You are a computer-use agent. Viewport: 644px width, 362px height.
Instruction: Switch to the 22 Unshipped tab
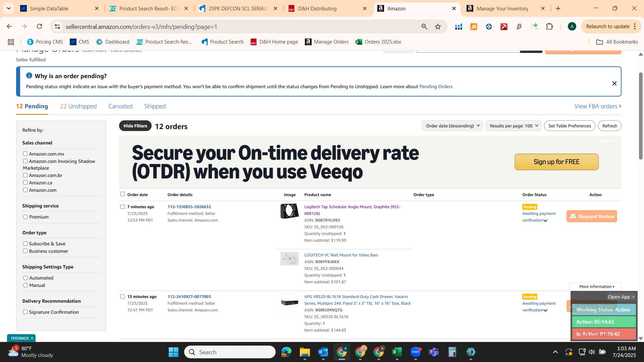pos(78,106)
